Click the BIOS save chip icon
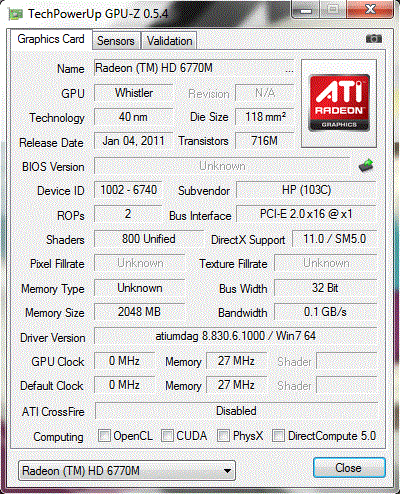This screenshot has height=494, width=400. [366, 166]
